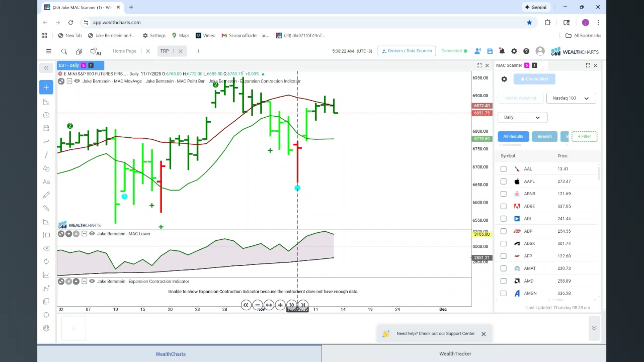Viewport: 644px width, 362px height.
Task: Click the scanner results horizontal scrollbar
Action: pos(510,145)
